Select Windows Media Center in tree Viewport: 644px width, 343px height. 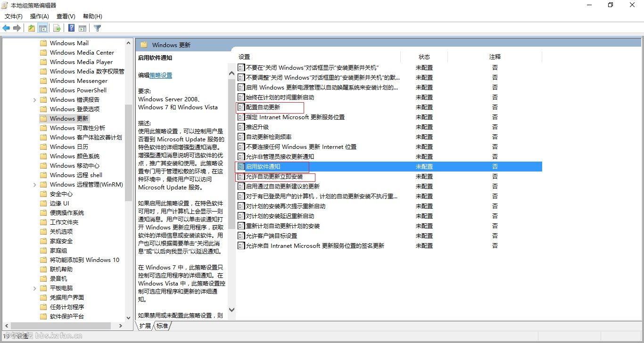click(x=82, y=52)
